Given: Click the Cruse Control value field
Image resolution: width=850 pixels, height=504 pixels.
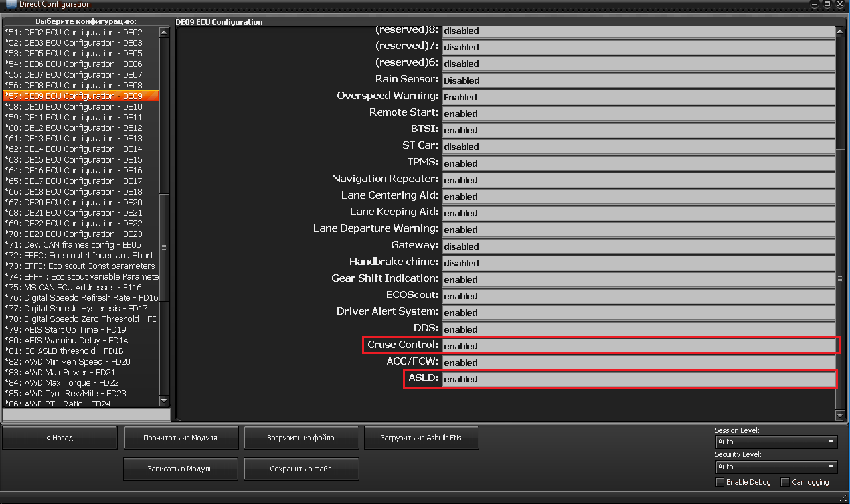Looking at the screenshot, I should point(637,346).
